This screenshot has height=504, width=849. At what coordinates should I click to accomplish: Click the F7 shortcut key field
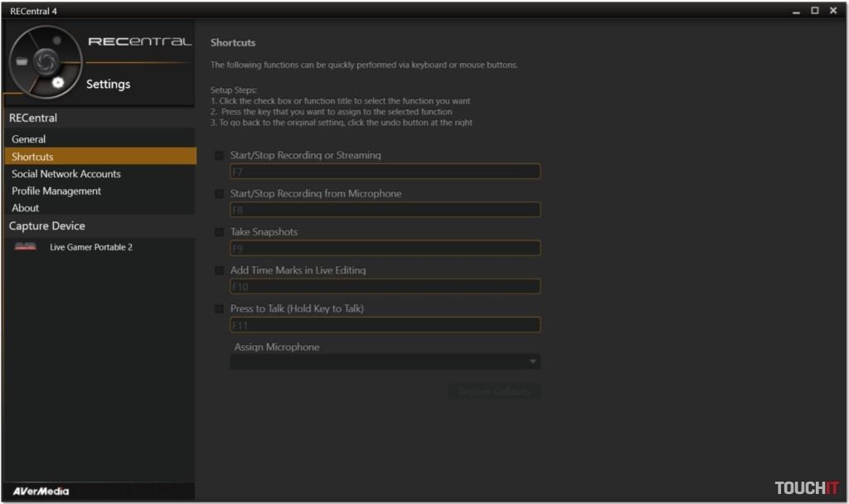tap(385, 172)
